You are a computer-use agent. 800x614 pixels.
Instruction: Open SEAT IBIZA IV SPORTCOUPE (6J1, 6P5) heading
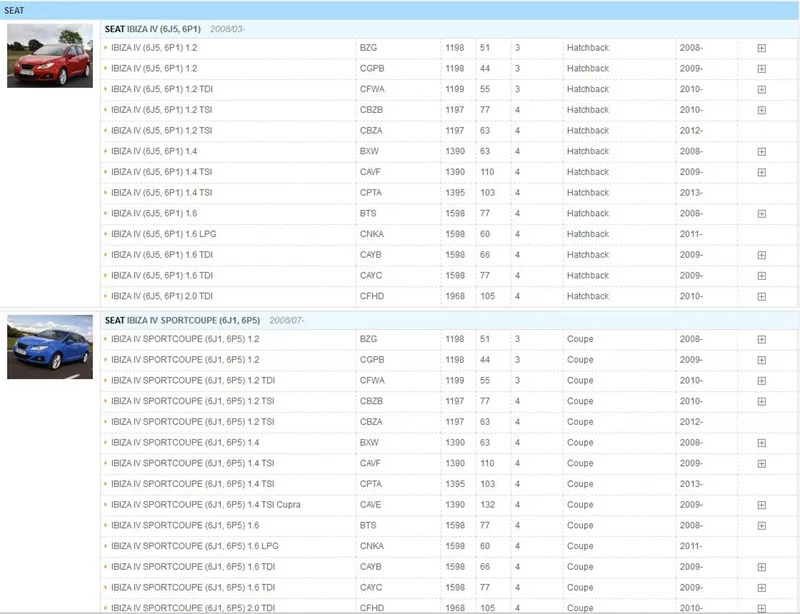[182, 321]
